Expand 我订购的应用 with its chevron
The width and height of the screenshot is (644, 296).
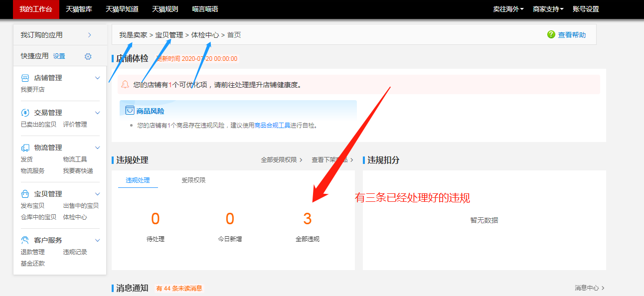tap(90, 35)
